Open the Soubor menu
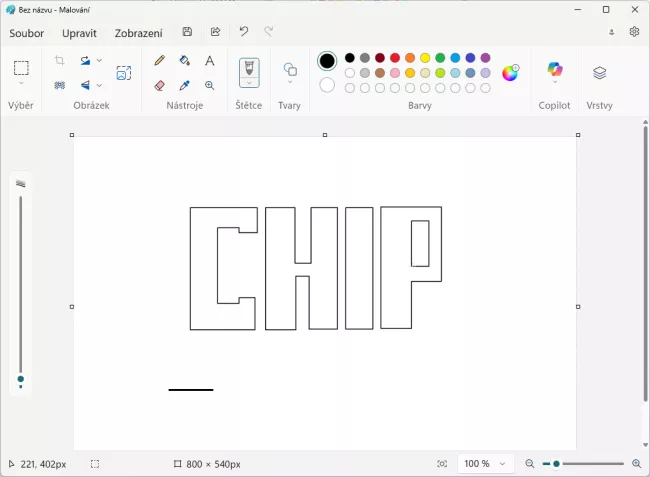This screenshot has width=650, height=477. click(27, 33)
